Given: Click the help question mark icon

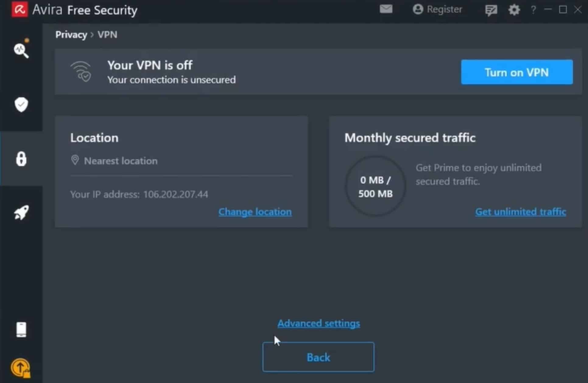Looking at the screenshot, I should (x=533, y=10).
